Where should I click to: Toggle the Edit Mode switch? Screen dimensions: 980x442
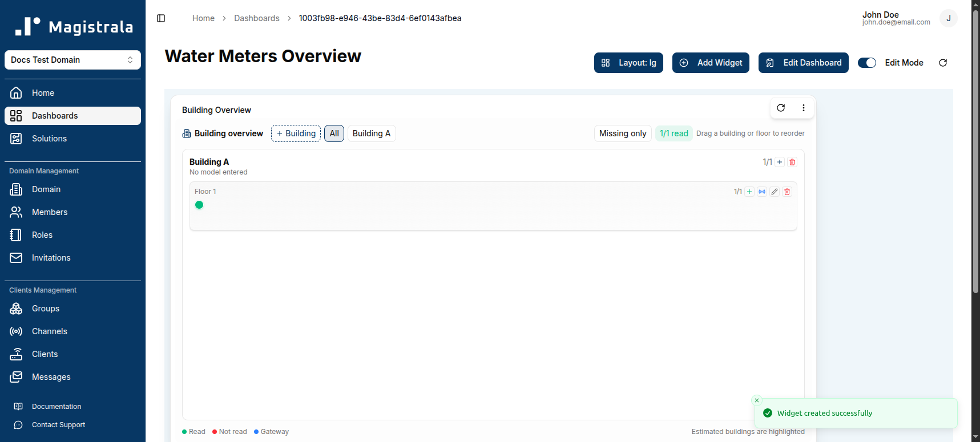(x=867, y=63)
